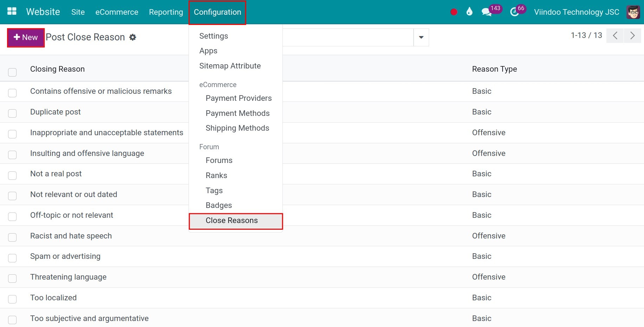Check the Contains offensive or malicious remarks row
The width and height of the screenshot is (644, 327).
(12, 93)
